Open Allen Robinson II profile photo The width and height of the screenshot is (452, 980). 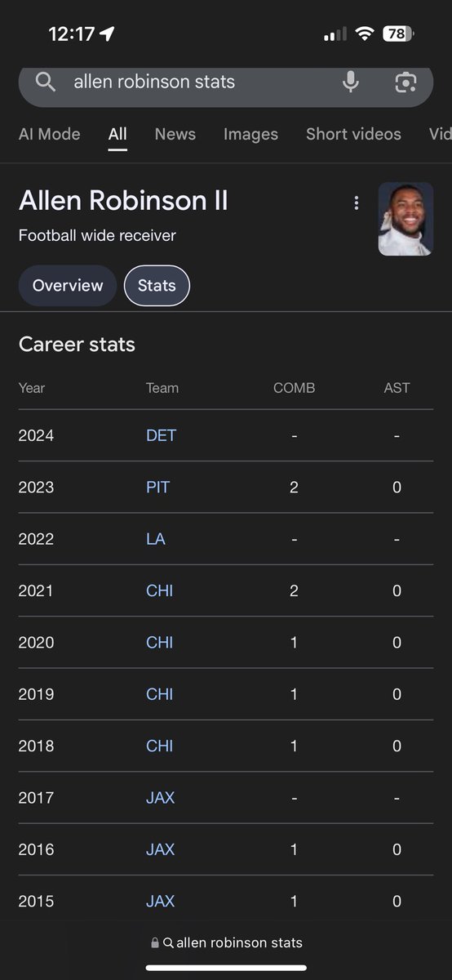click(405, 219)
